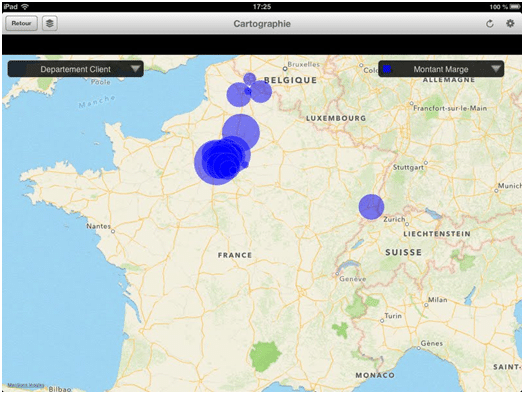Click the Stuttgart city label
524x394 pixels.
[408, 167]
